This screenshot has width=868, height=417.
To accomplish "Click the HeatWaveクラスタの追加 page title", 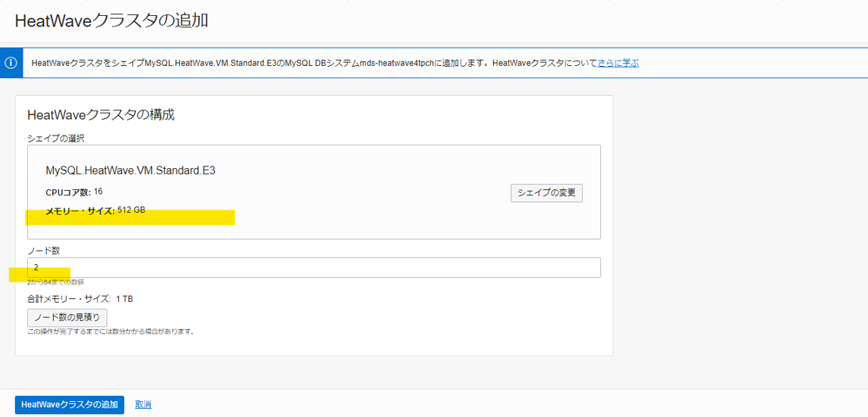I will coord(110,20).
